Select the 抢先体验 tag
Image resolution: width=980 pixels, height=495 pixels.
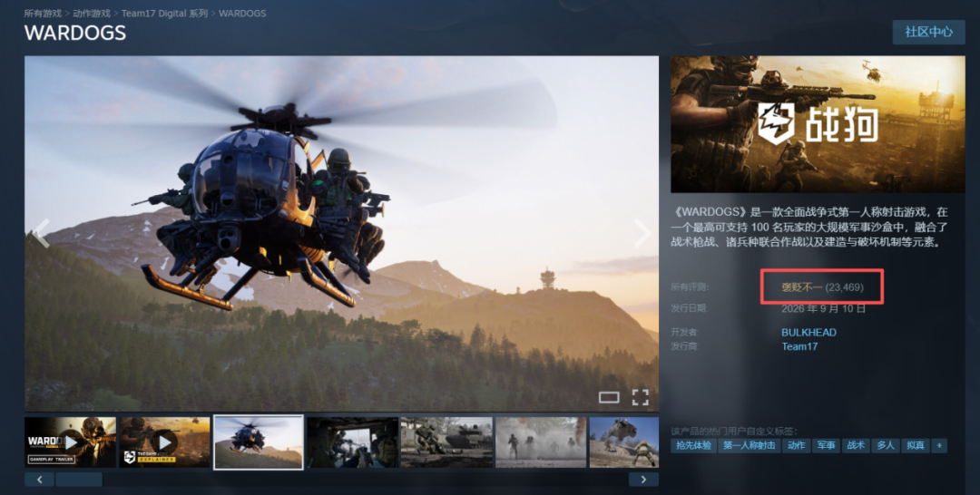click(x=694, y=446)
